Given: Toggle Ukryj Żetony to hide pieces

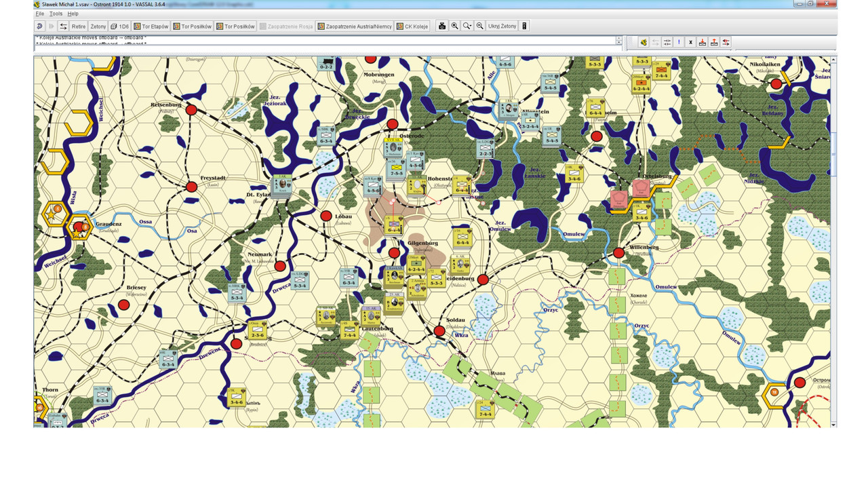Looking at the screenshot, I should (502, 26).
